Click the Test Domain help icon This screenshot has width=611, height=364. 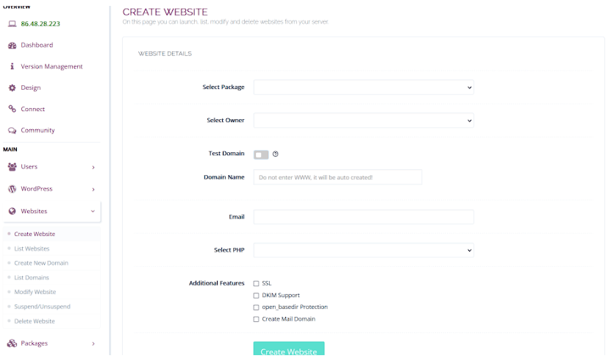click(x=276, y=154)
